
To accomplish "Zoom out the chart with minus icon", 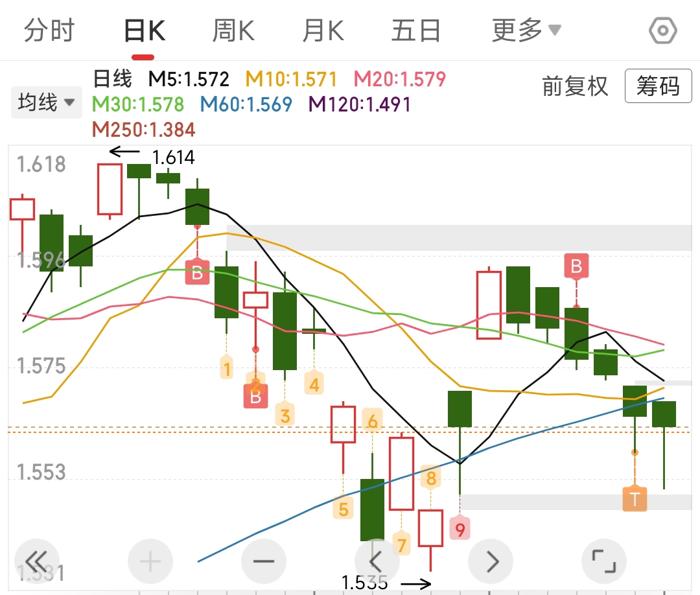I will point(264,561).
